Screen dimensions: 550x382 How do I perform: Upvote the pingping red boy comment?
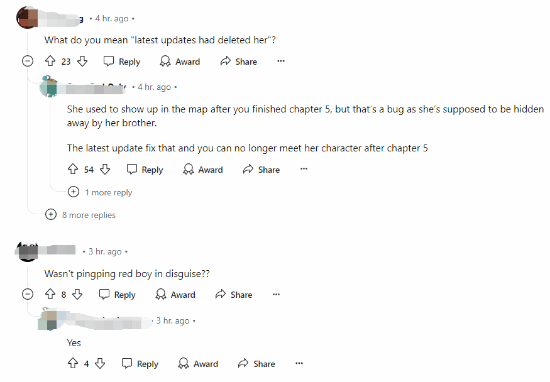tap(50, 294)
